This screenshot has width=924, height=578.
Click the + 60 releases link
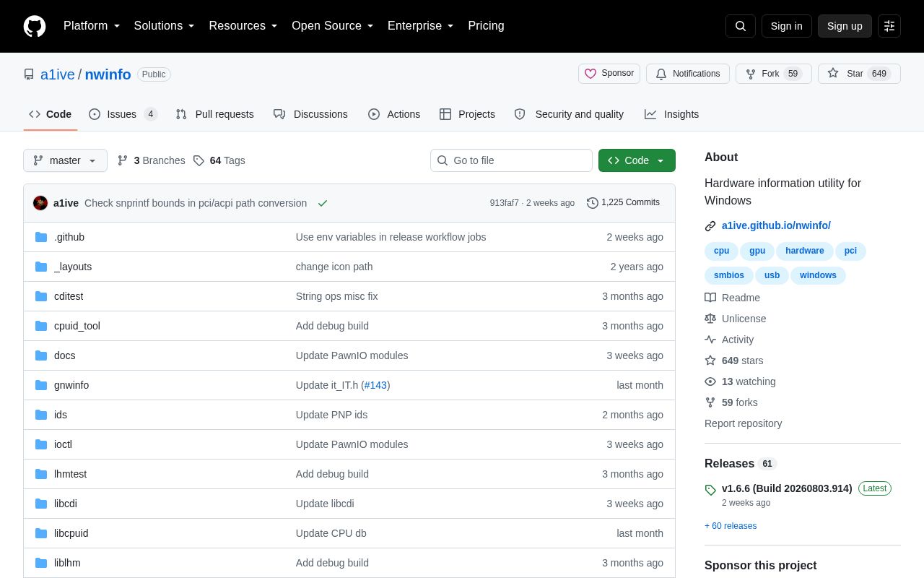(x=731, y=526)
